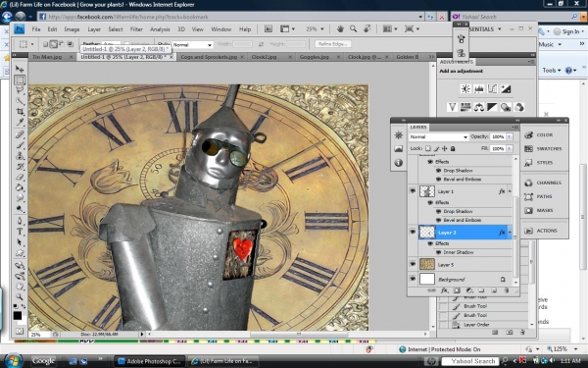Click the create new layer icon
Image resolution: width=588 pixels, height=368 pixels.
[494, 290]
